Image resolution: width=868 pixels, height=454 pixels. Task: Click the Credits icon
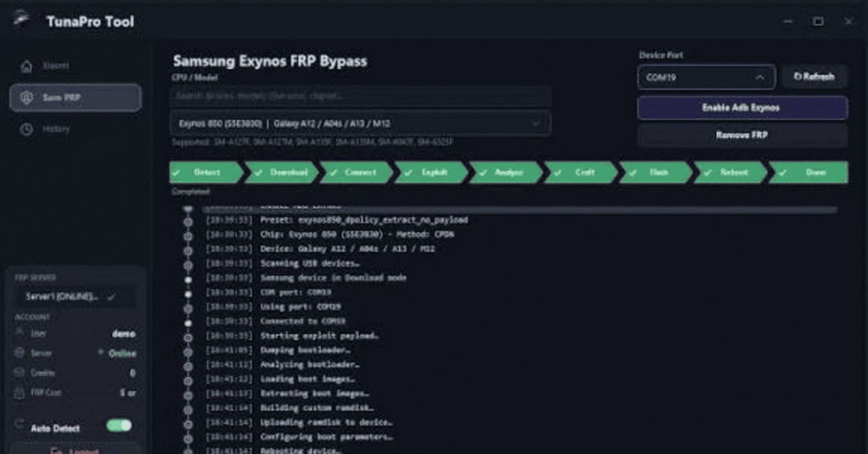[x=19, y=372]
